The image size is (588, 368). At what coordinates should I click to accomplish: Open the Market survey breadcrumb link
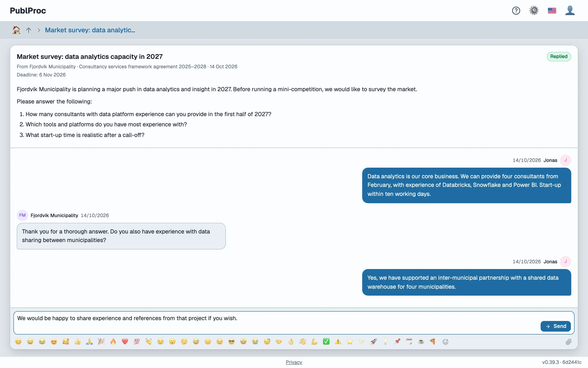click(x=90, y=30)
